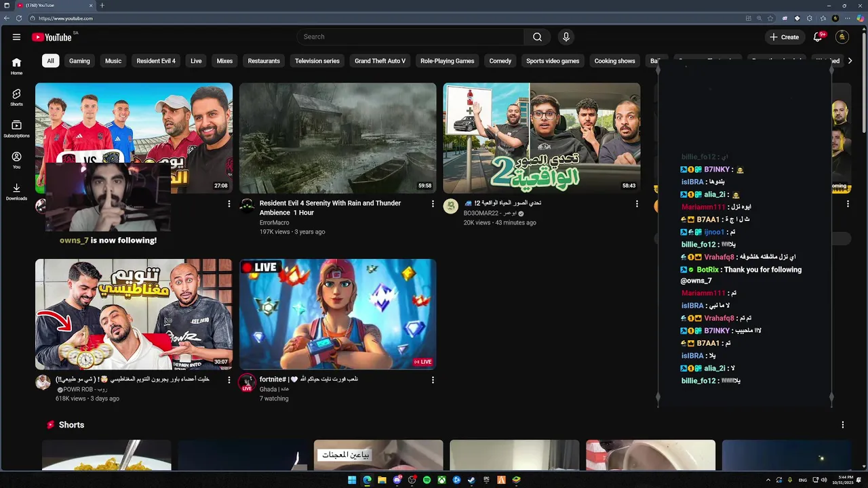
Task: Open the notifications bell
Action: coord(818,37)
